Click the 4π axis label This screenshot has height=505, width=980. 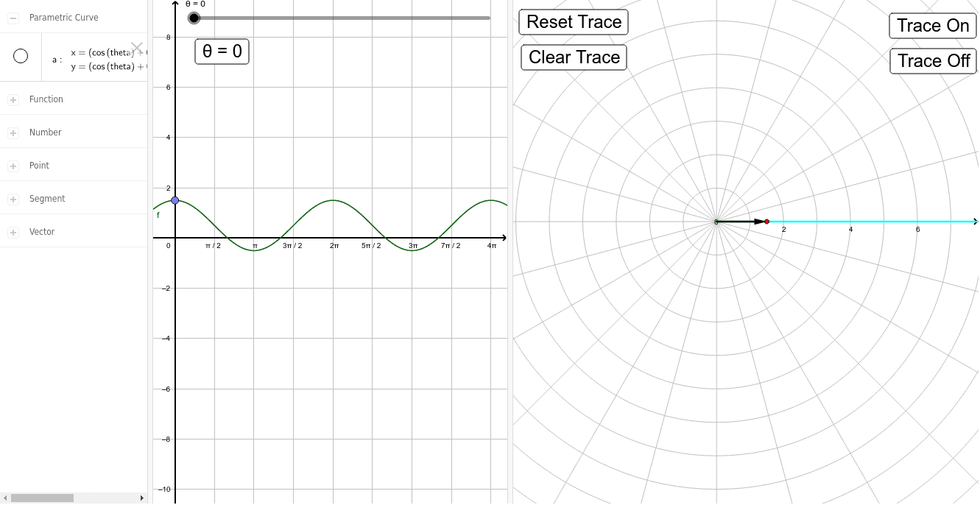click(492, 246)
